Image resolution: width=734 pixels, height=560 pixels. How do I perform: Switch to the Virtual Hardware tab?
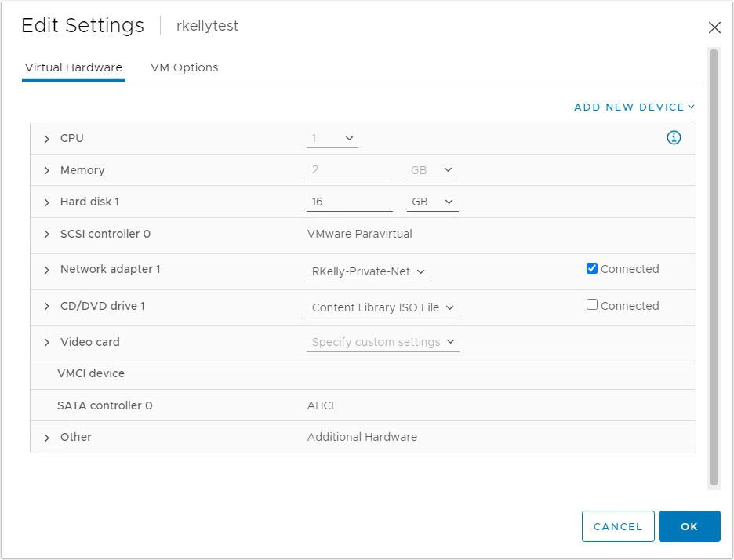click(74, 67)
